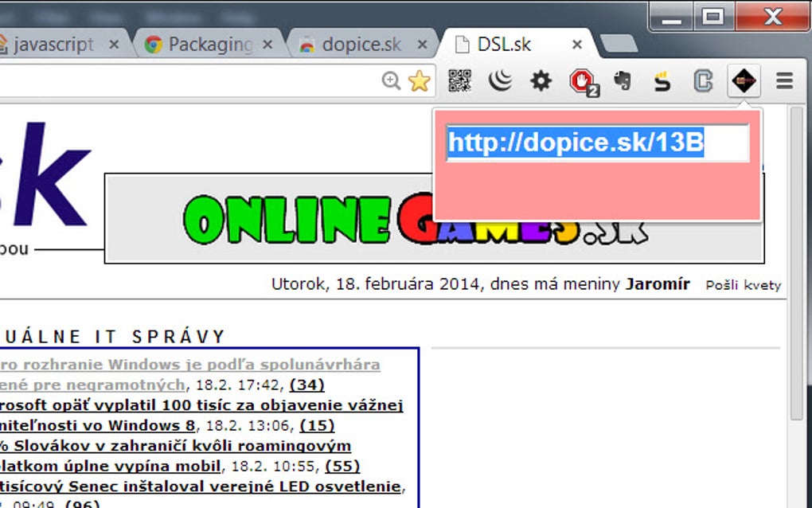Open the gray C-shaped extension icon
This screenshot has height=508, width=812.
point(703,81)
